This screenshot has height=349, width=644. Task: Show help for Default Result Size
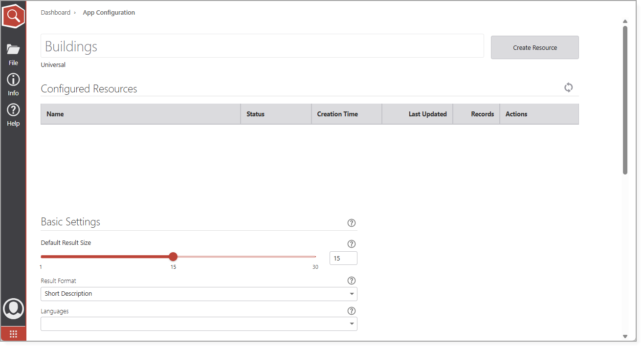[x=351, y=244]
